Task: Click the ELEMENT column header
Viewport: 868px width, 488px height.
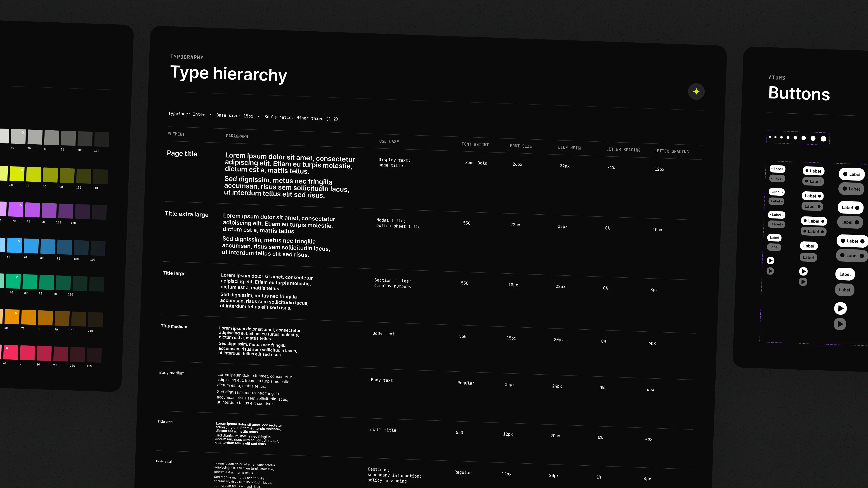Action: click(x=176, y=134)
